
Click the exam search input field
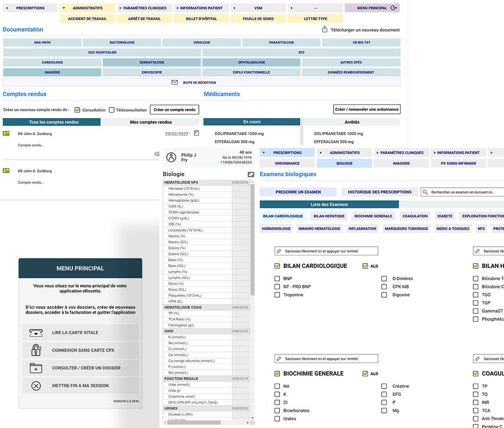point(465,192)
